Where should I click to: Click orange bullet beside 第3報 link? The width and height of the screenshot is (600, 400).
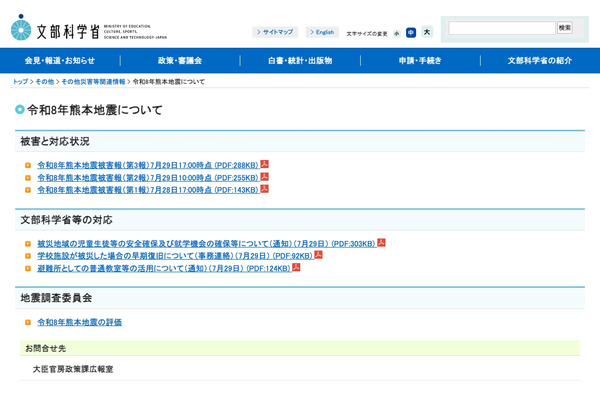coord(28,165)
